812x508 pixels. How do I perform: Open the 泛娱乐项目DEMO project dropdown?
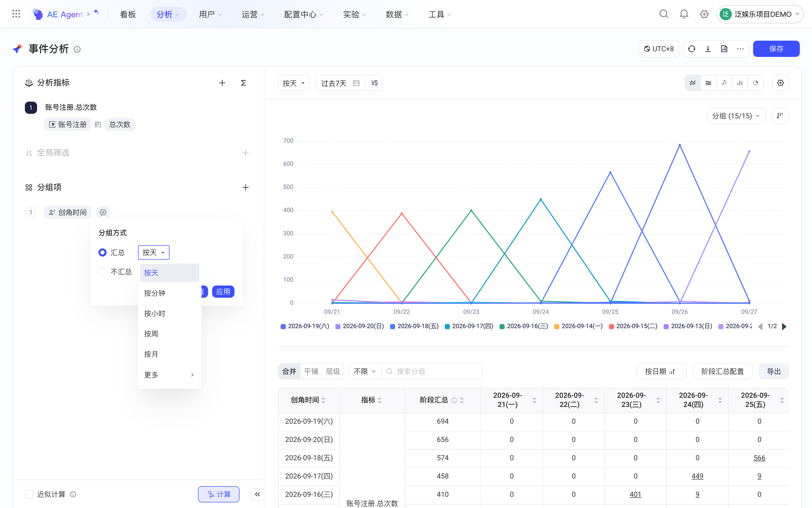(x=760, y=14)
